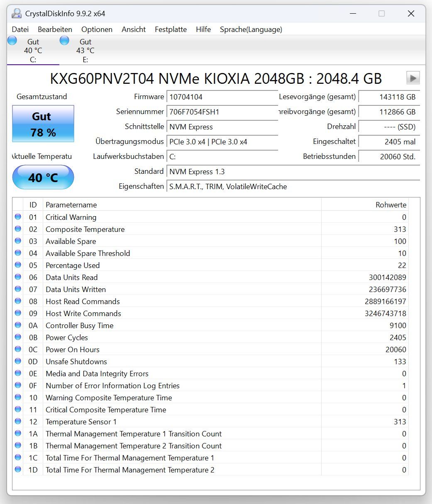Click status orb for Controller Busy Time row
This screenshot has height=504, width=432.
pos(18,325)
